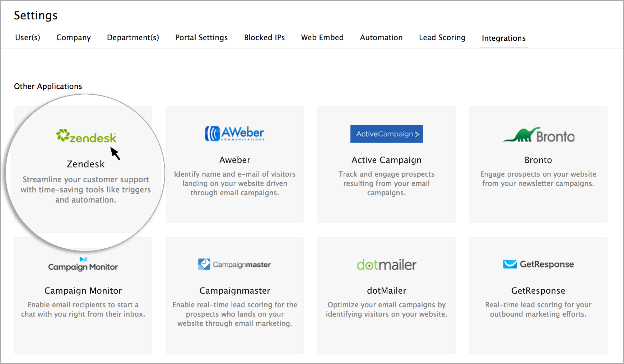Open the Active Campaign title link
This screenshot has height=364, width=624.
pyautogui.click(x=386, y=160)
